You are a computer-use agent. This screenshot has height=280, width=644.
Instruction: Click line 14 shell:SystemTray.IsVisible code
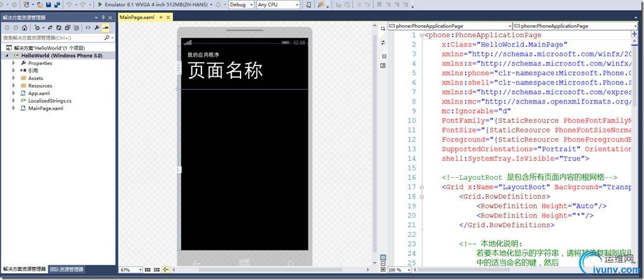click(x=515, y=159)
